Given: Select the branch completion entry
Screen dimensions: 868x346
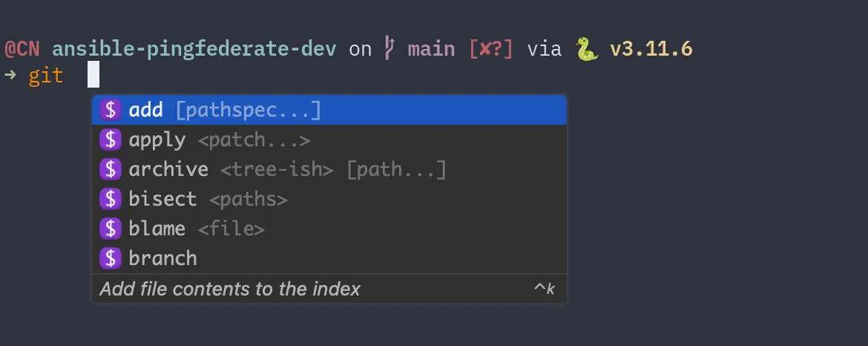Looking at the screenshot, I should (163, 258).
